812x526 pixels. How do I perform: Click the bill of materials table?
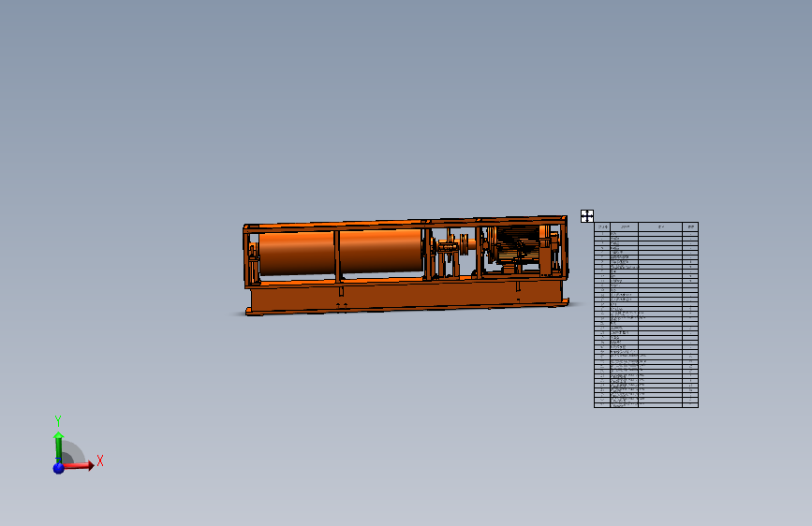(646, 314)
